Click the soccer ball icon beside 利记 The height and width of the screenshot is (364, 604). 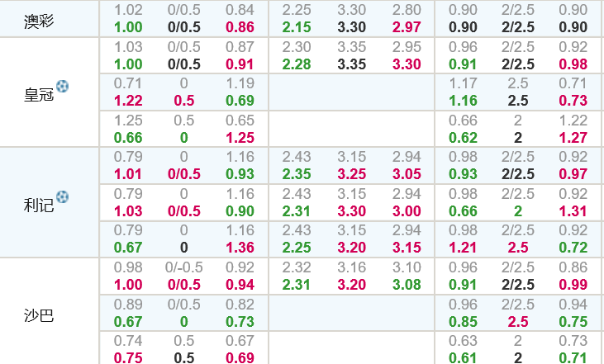(x=63, y=197)
